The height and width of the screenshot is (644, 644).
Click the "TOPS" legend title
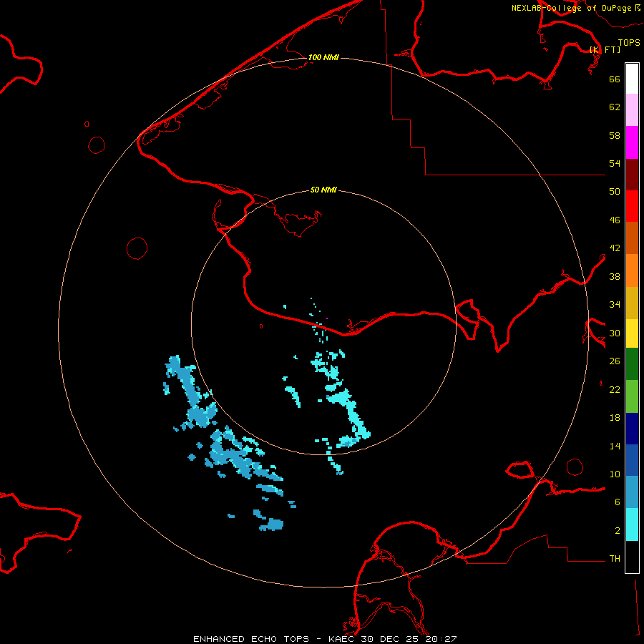[629, 42]
